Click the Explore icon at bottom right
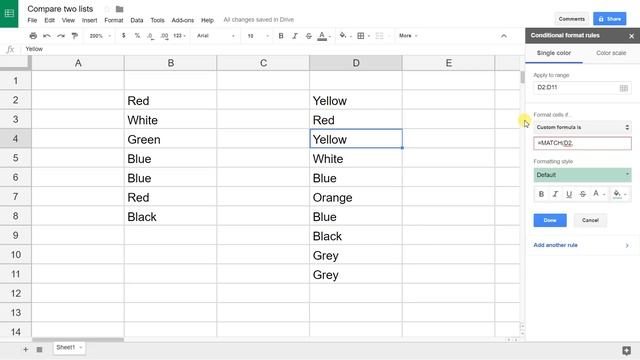The height and width of the screenshot is (360, 640). pos(627,350)
